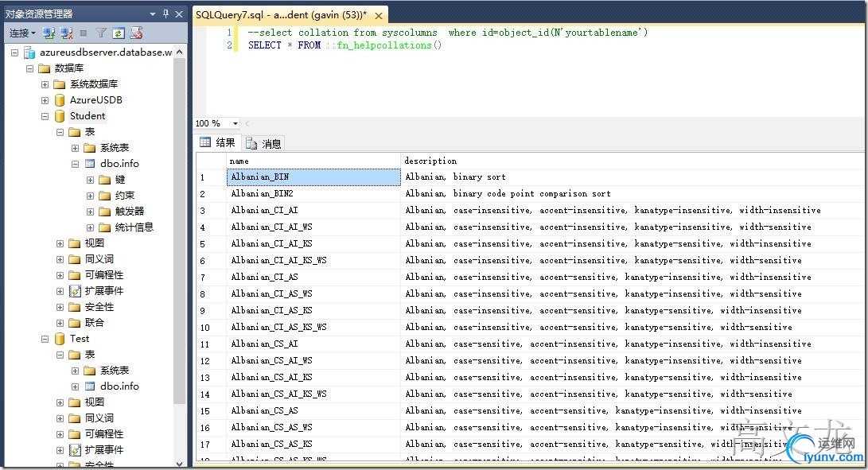Open the window position arrow of 对象资源管理器
868x470 pixels.
tap(152, 14)
